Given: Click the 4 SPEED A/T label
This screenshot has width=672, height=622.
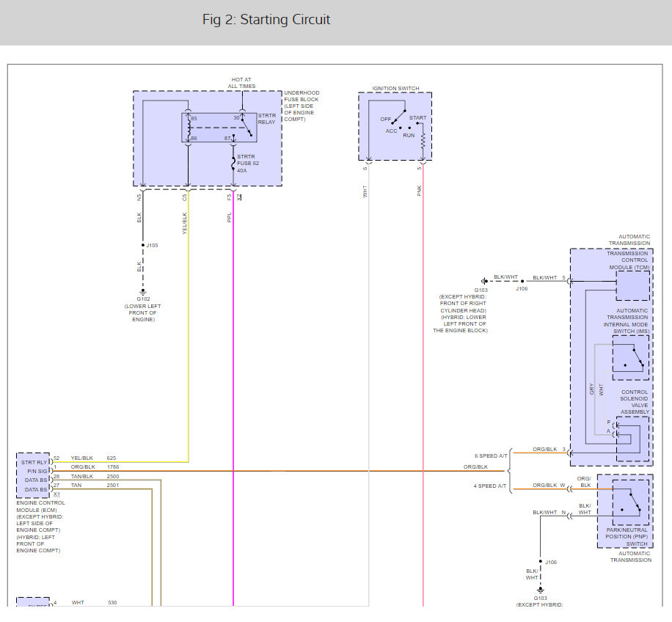Looking at the screenshot, I should (491, 486).
